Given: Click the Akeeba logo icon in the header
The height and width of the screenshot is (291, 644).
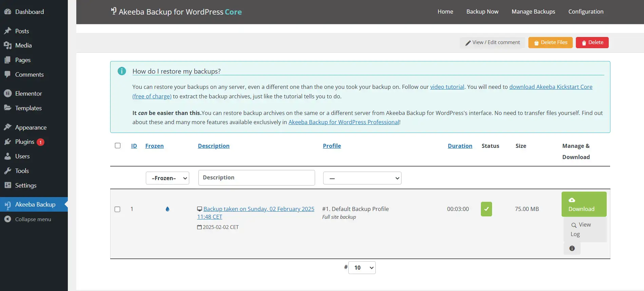Looking at the screenshot, I should [x=114, y=11].
